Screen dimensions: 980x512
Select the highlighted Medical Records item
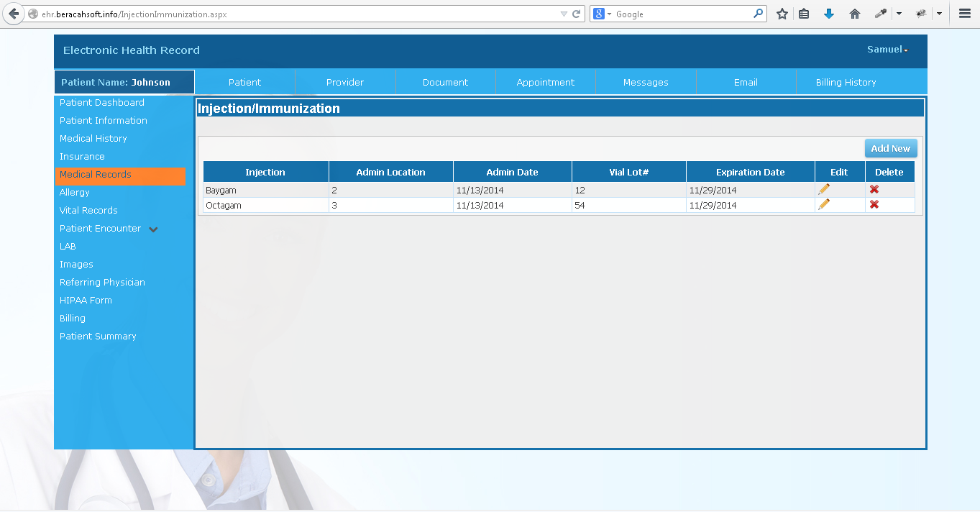pyautogui.click(x=120, y=175)
